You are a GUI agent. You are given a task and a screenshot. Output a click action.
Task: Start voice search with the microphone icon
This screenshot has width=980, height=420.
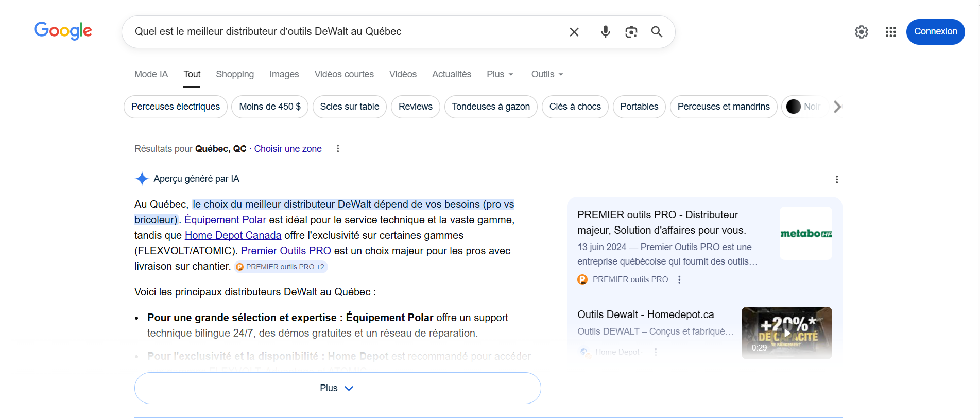[606, 32]
